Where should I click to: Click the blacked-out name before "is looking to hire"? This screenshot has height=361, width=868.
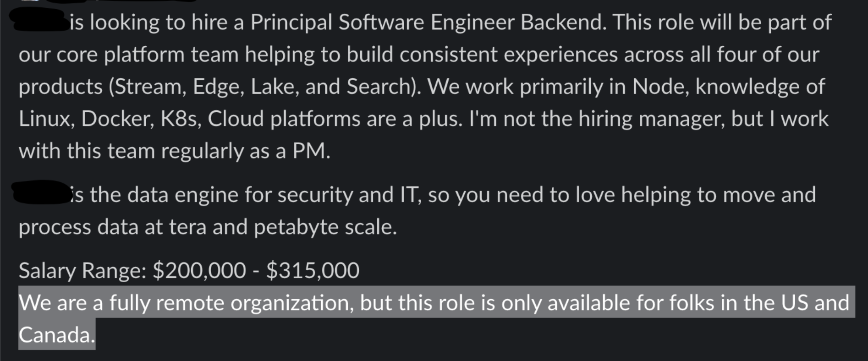pyautogui.click(x=40, y=21)
